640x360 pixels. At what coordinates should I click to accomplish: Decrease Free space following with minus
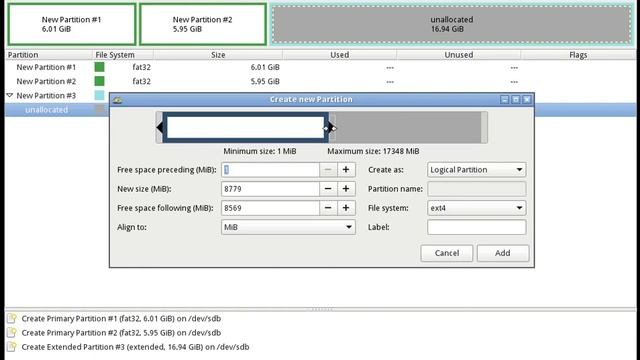pyautogui.click(x=328, y=208)
